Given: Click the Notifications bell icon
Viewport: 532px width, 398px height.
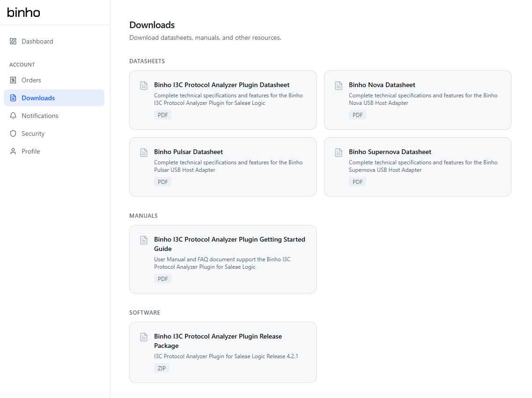Looking at the screenshot, I should pos(13,116).
